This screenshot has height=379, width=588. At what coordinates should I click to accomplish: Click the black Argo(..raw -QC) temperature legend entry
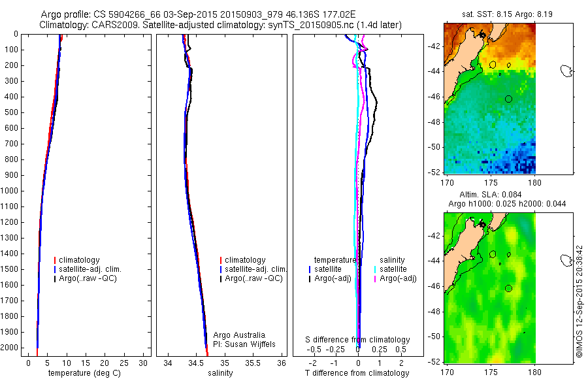click(85, 278)
